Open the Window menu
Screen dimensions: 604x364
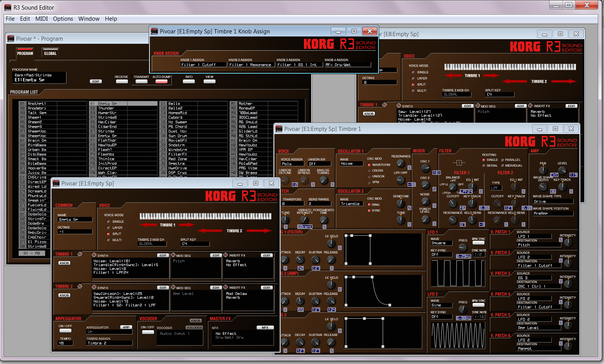(x=89, y=19)
